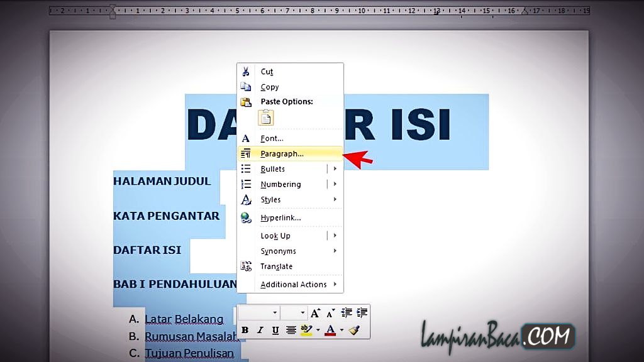This screenshot has height=362, width=644.
Task: Click the BAB I PENDAHULUAN heading
Action: (x=175, y=284)
